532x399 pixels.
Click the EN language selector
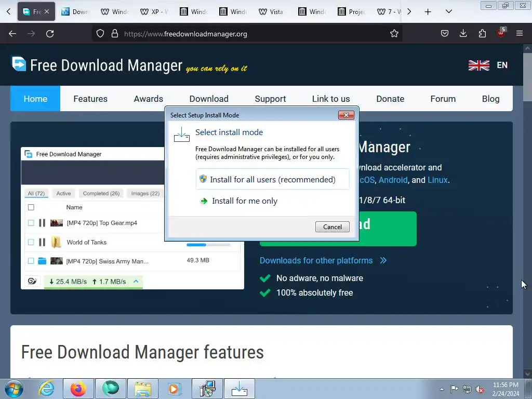pyautogui.click(x=502, y=65)
